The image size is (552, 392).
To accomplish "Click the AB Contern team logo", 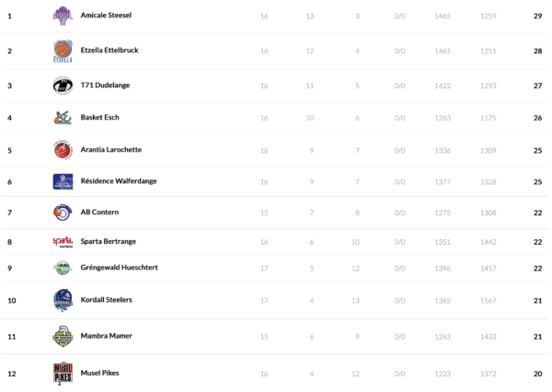I will [x=63, y=213].
